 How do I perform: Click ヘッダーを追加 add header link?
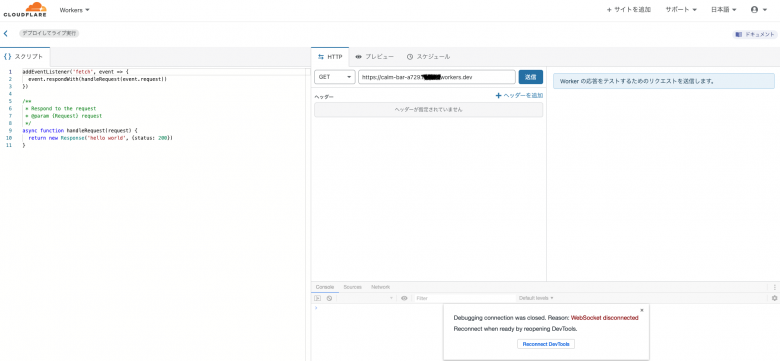coord(519,95)
